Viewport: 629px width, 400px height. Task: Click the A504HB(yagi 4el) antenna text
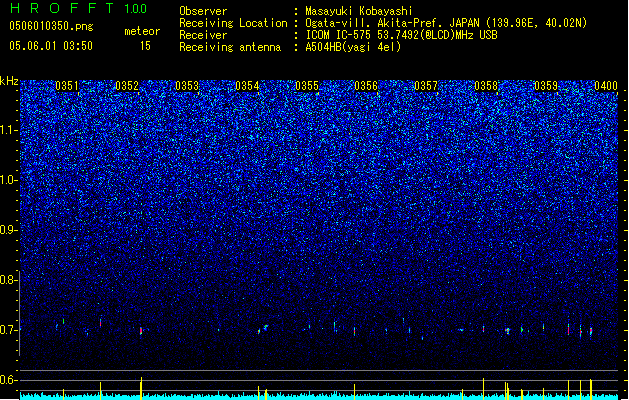click(x=353, y=47)
